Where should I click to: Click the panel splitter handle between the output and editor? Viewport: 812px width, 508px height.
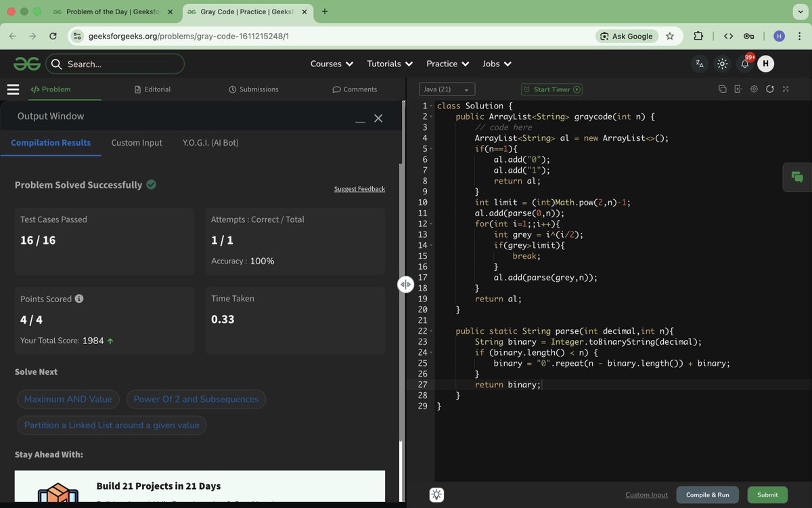point(405,284)
